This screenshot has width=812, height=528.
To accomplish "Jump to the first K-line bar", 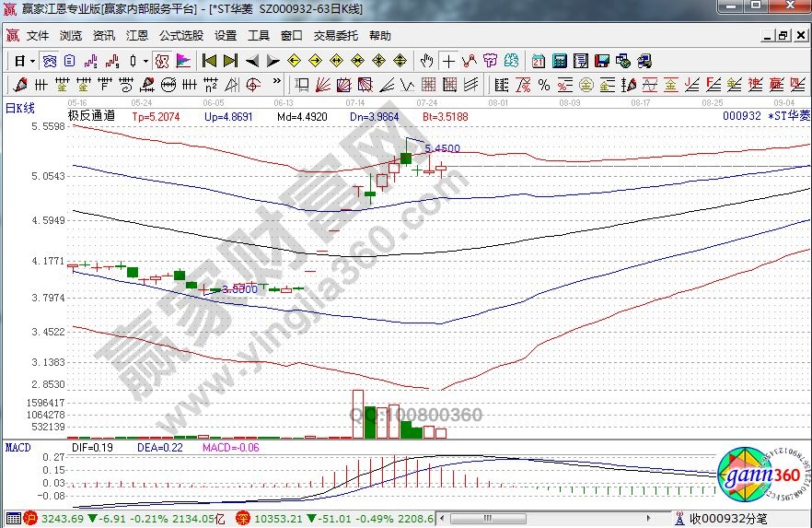I will coord(209,61).
